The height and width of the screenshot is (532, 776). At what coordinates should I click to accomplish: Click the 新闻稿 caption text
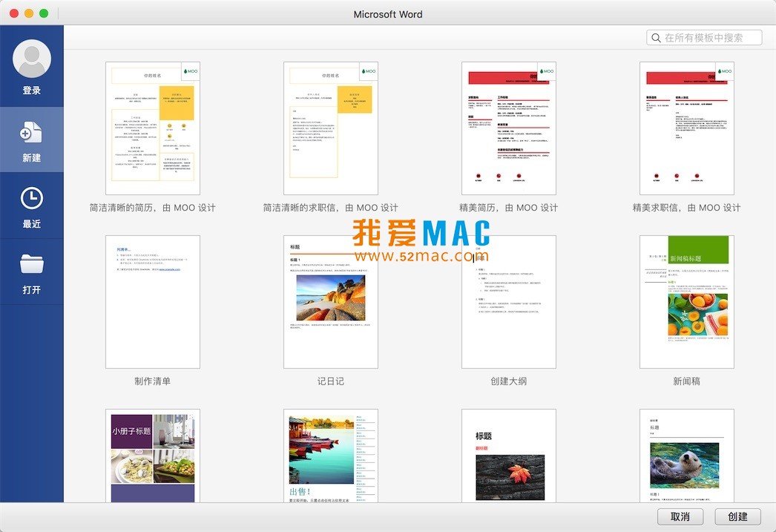[687, 381]
